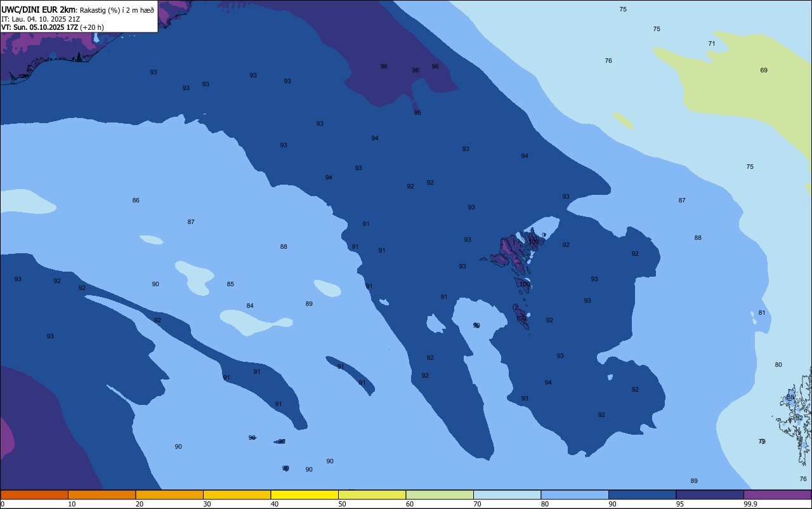This screenshot has width=812, height=509.
Task: Click the 'VT: Sun. 05.10.2025 17Z' line
Action: point(39,27)
